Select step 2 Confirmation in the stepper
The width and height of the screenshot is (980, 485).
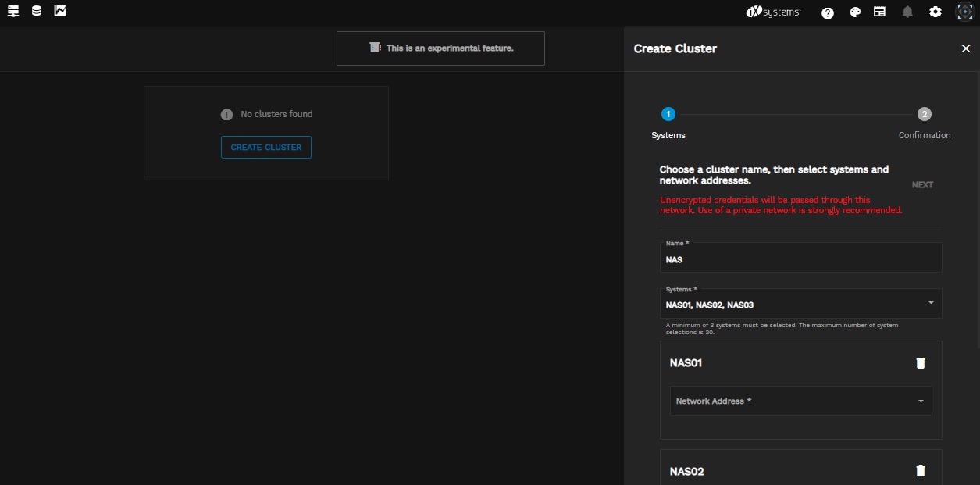point(925,123)
